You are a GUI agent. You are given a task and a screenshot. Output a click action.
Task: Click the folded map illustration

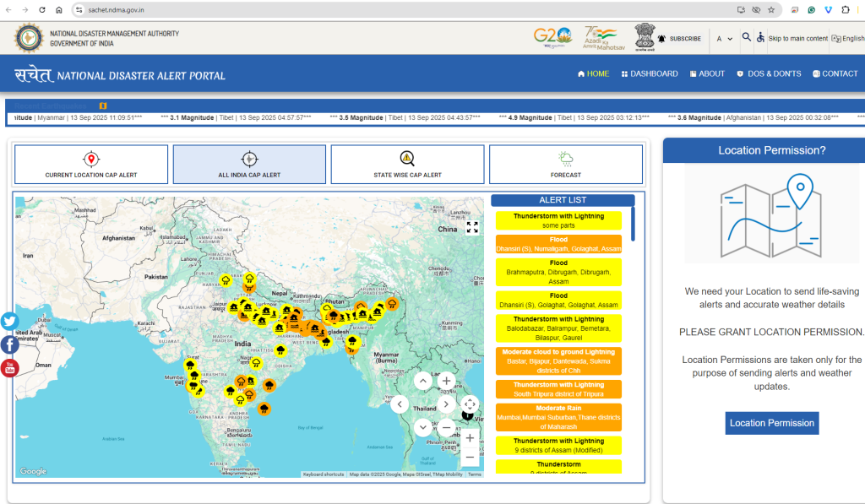pos(770,216)
